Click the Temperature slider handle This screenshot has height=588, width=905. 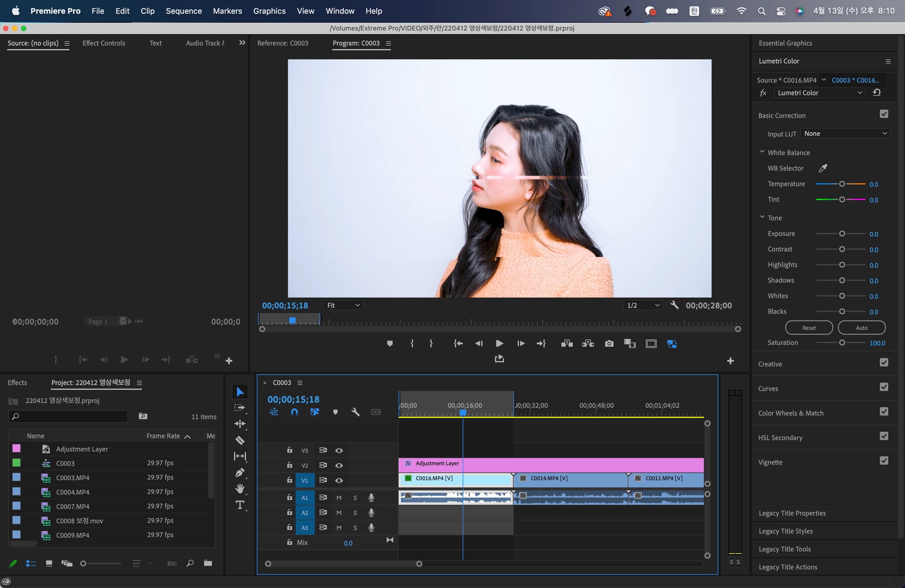(x=842, y=184)
